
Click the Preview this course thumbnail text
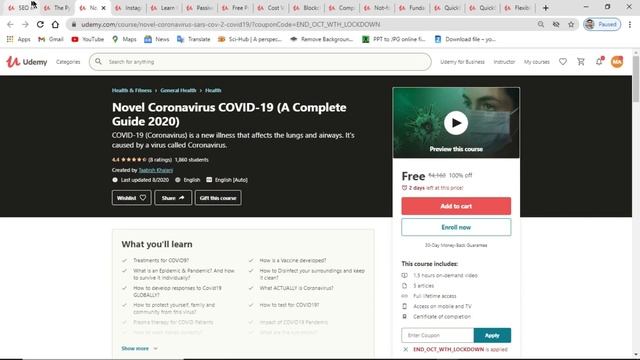[x=456, y=149]
